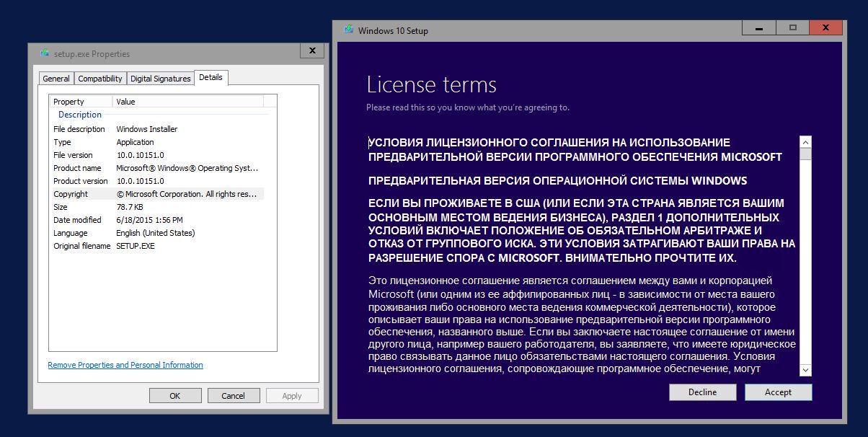Close the setup.exe Properties dialog
This screenshot has height=437, width=868.
pos(311,51)
